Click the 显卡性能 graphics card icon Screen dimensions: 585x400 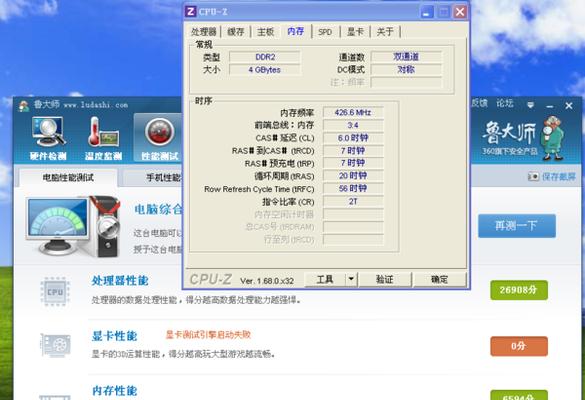[x=55, y=344]
